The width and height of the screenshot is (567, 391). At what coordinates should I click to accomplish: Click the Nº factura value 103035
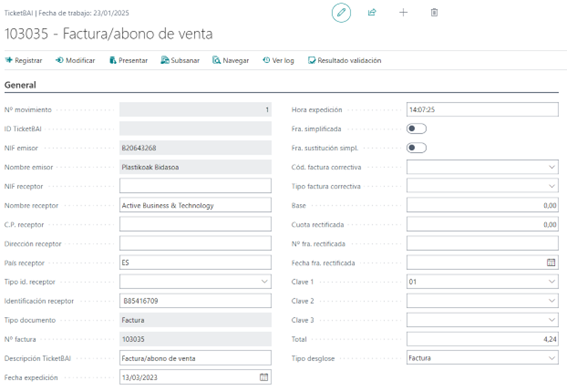(195, 339)
